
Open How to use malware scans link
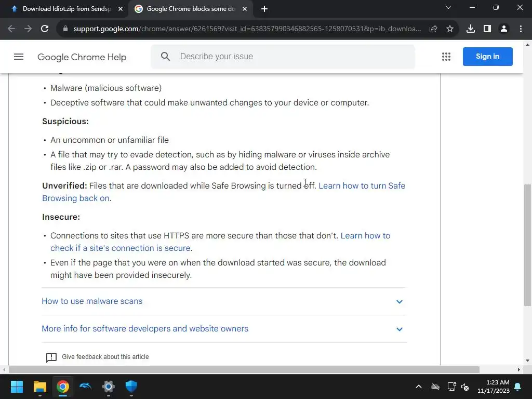(92, 301)
